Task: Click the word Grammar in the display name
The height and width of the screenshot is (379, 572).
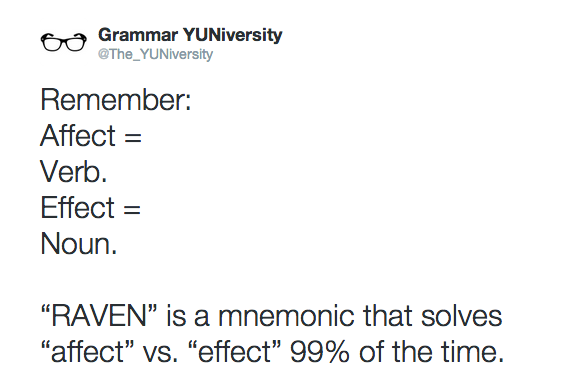Action: click(x=138, y=35)
